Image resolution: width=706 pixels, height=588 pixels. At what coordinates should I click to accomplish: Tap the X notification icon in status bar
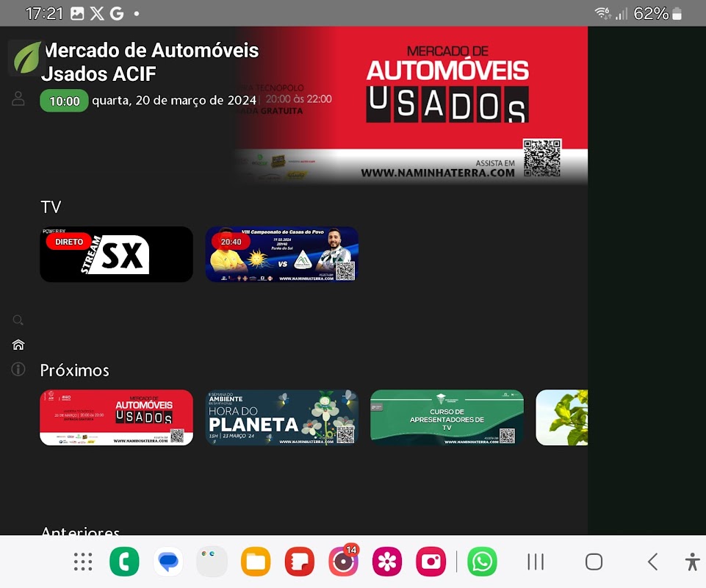click(x=97, y=13)
